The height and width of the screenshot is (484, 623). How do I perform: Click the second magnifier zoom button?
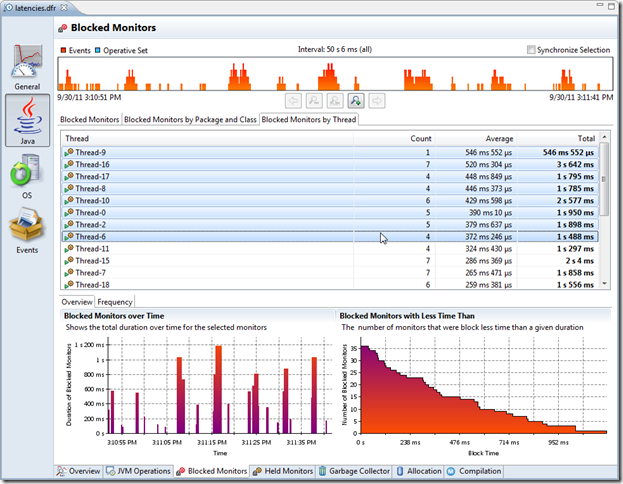[x=335, y=101]
